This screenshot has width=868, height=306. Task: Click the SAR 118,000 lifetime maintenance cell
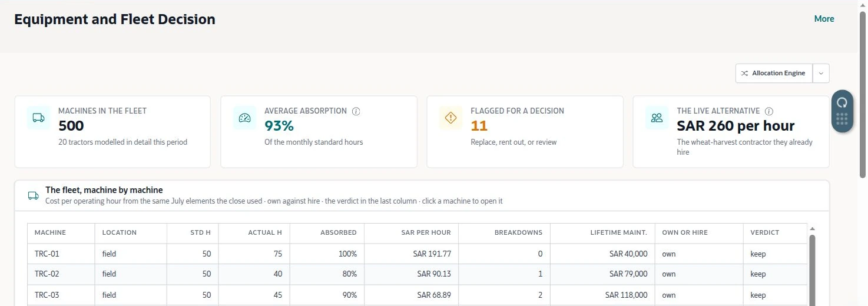point(602,295)
